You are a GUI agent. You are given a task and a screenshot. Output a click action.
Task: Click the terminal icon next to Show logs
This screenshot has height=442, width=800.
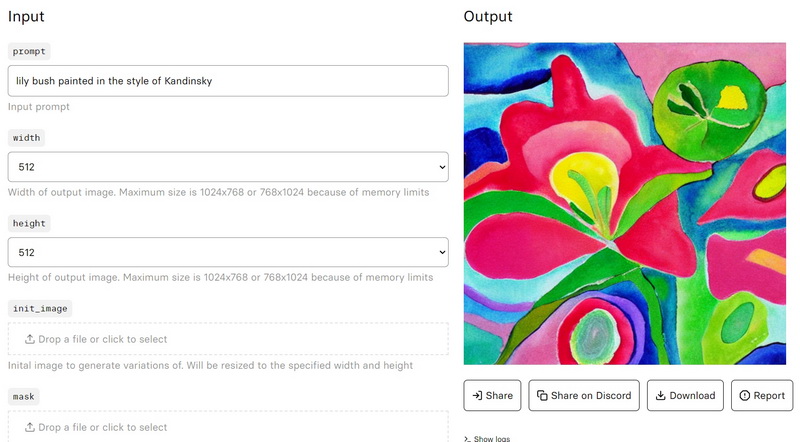click(x=467, y=438)
